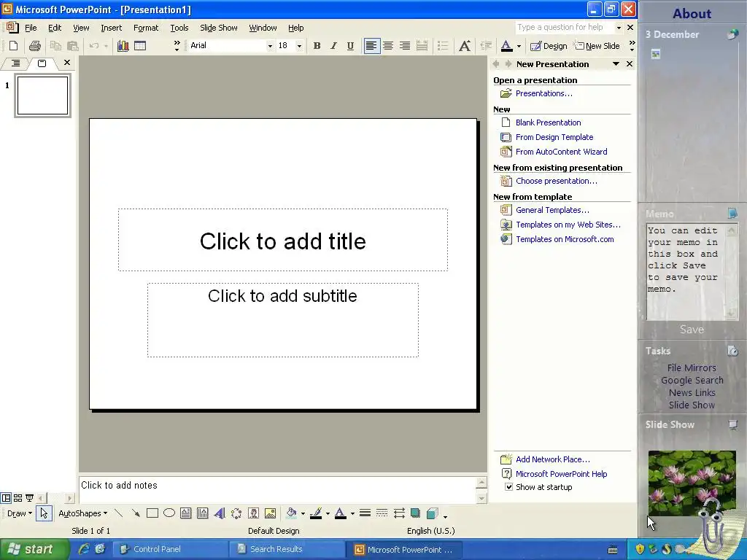Screen dimensions: 747x560
Task: Toggle bulleted list formatting
Action: pyautogui.click(x=443, y=46)
